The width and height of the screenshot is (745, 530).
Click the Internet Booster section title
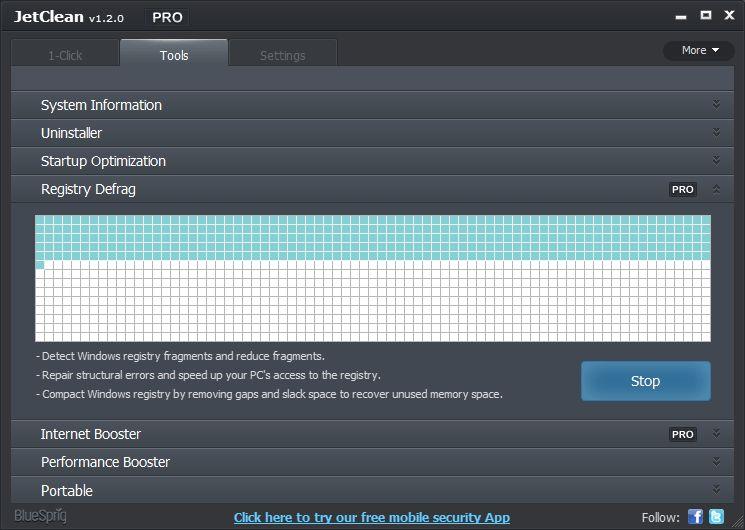pyautogui.click(x=90, y=434)
